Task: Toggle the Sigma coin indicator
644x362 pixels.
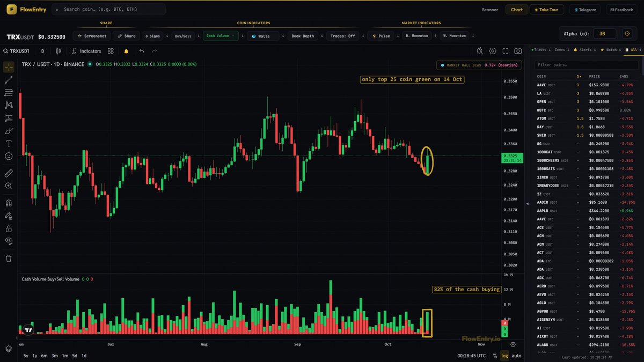Action: coord(152,36)
